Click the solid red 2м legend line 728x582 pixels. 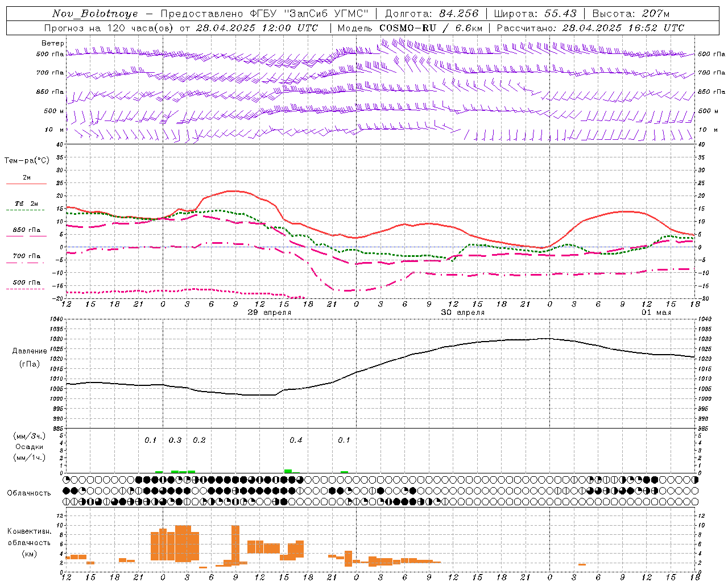[26, 184]
